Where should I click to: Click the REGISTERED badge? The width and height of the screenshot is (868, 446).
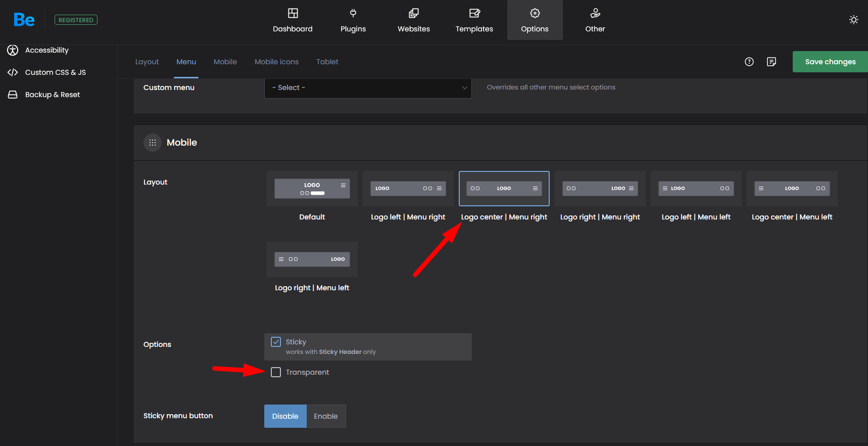click(76, 20)
